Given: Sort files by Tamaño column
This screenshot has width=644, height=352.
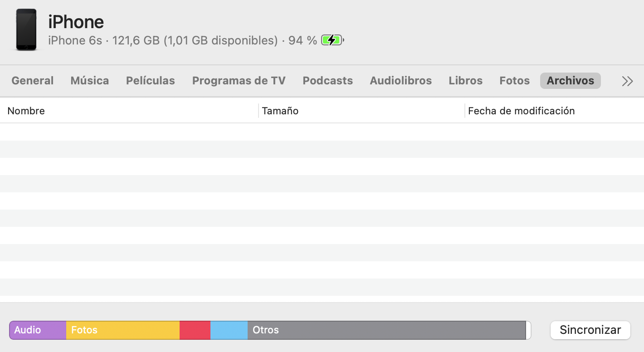Looking at the screenshot, I should [x=280, y=111].
